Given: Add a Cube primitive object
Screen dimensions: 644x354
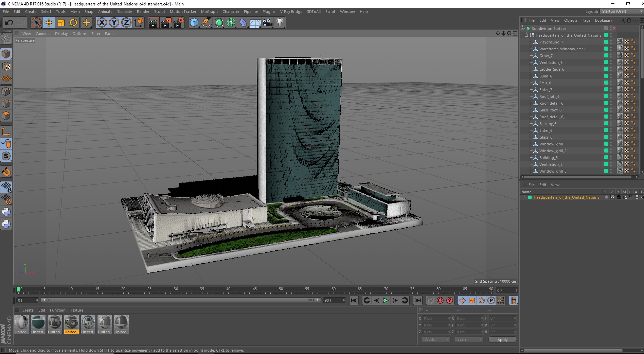Looking at the screenshot, I should coord(194,23).
